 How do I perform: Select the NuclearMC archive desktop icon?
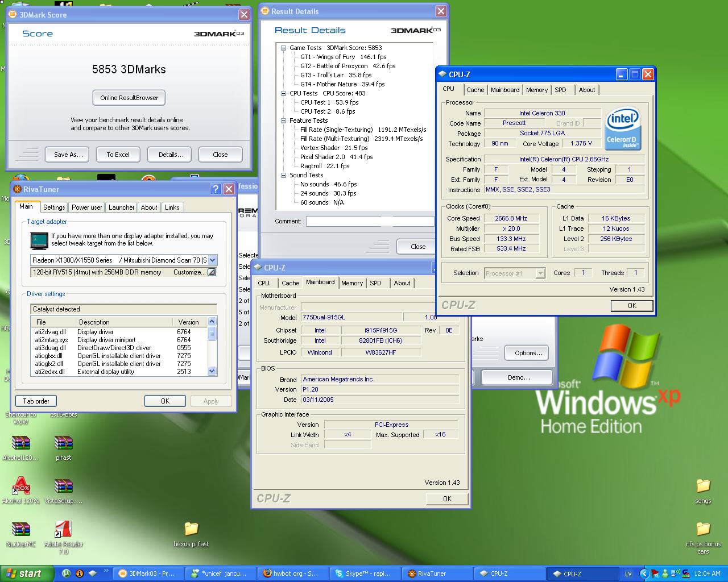point(21,534)
